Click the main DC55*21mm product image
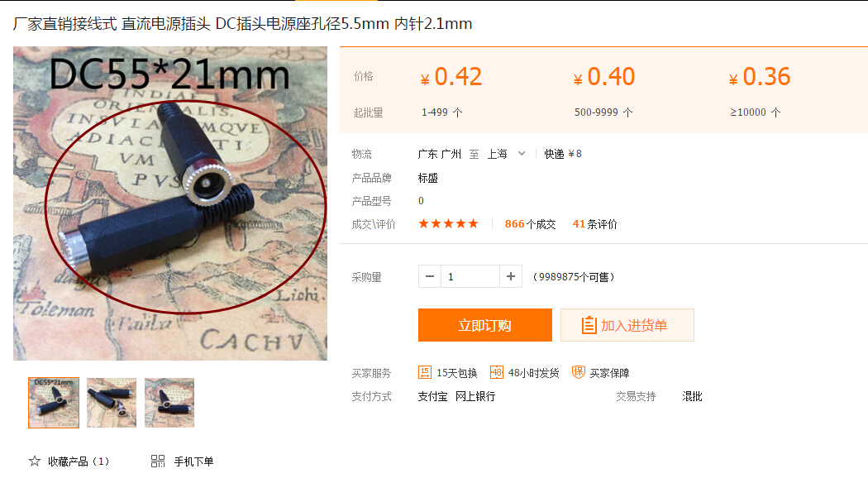Image resolution: width=868 pixels, height=483 pixels. click(170, 203)
